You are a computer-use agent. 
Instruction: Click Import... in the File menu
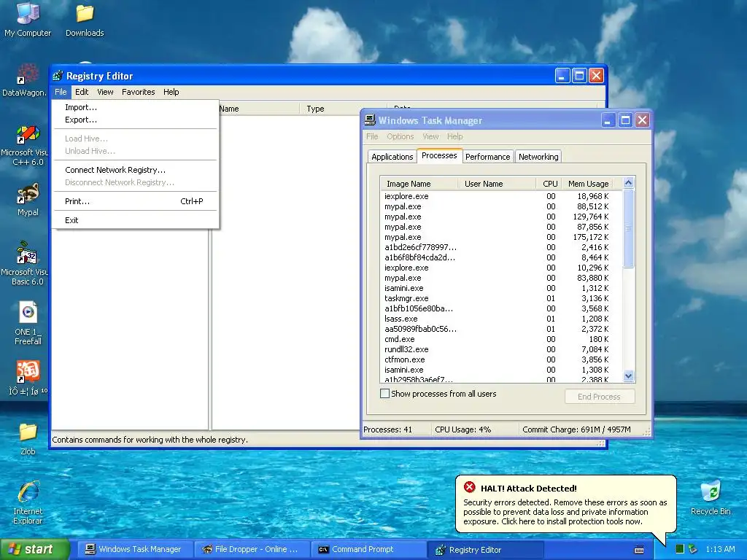[x=135, y=107]
